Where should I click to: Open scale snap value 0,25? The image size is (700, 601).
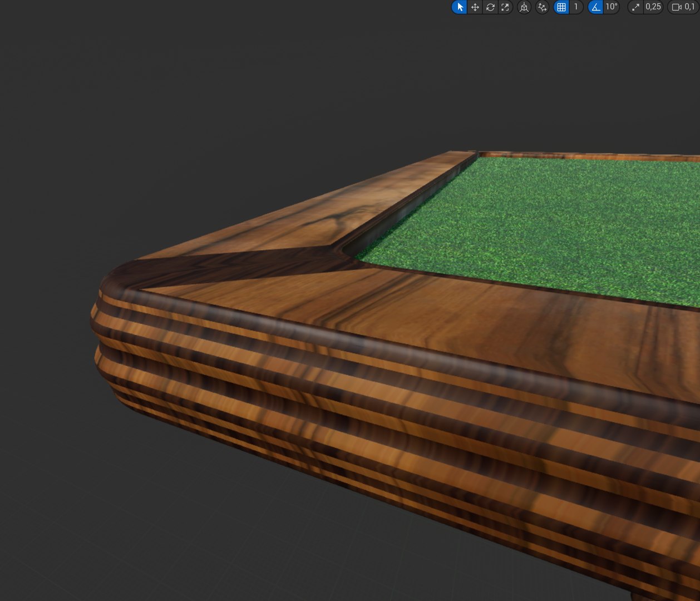[x=653, y=7]
